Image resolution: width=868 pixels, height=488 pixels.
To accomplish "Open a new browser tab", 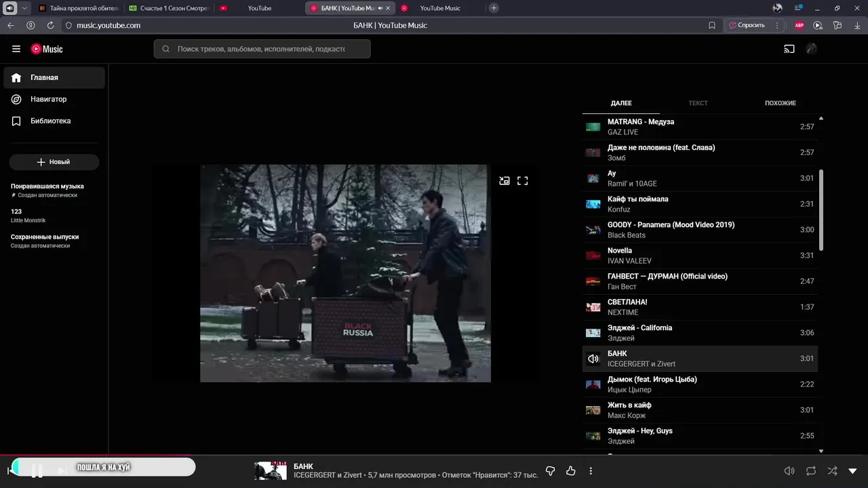I will pos(494,8).
